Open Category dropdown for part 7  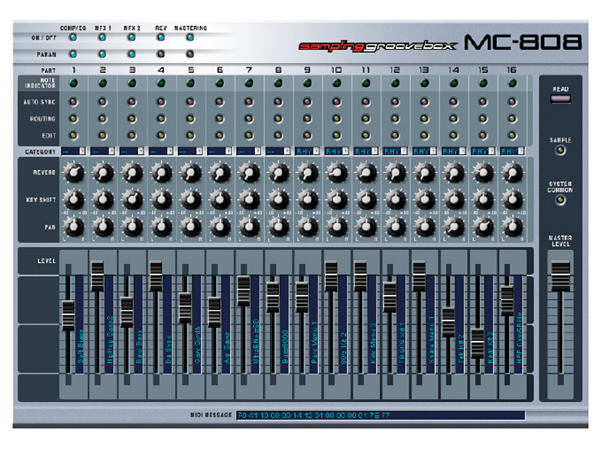tap(249, 152)
